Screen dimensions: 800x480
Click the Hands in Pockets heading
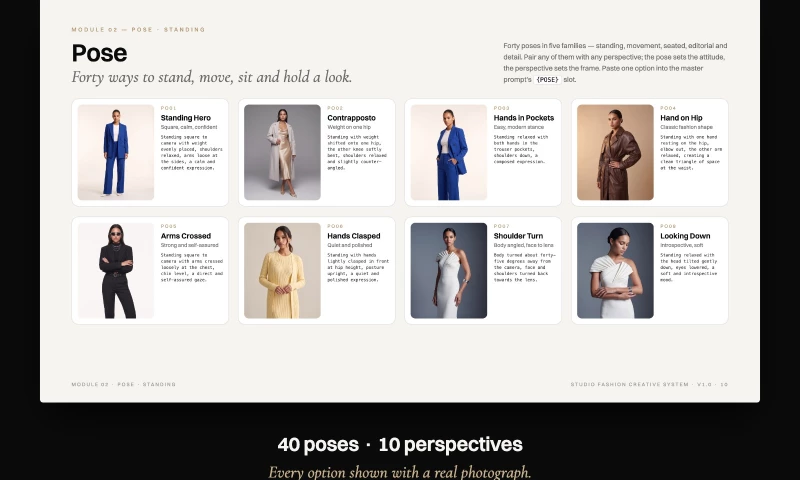pos(523,118)
